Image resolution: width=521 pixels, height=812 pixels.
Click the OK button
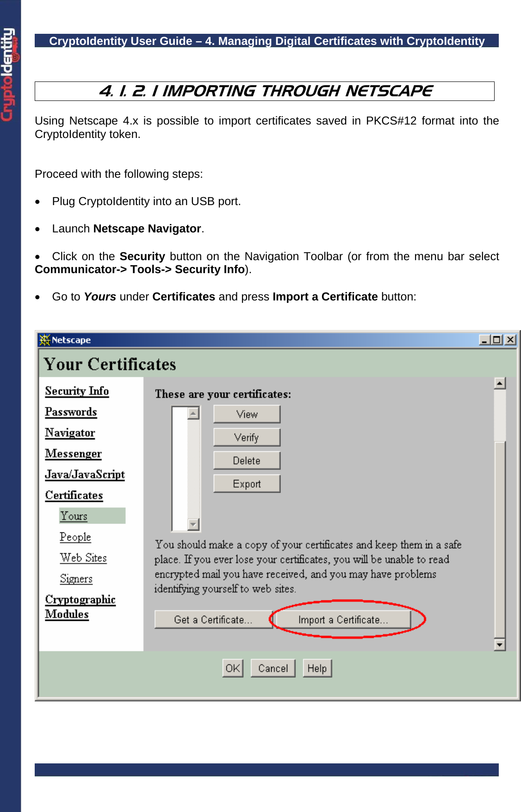coord(233,668)
